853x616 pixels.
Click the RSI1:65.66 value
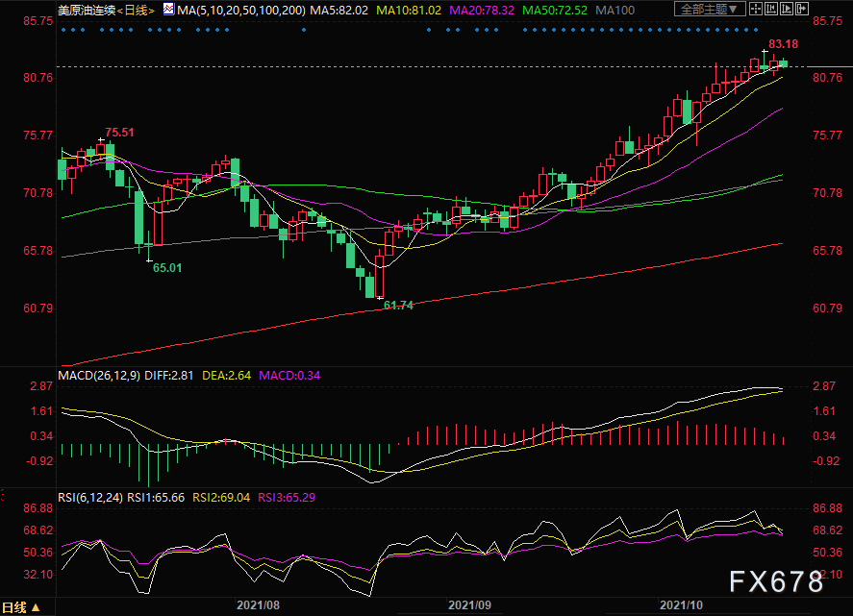click(156, 497)
